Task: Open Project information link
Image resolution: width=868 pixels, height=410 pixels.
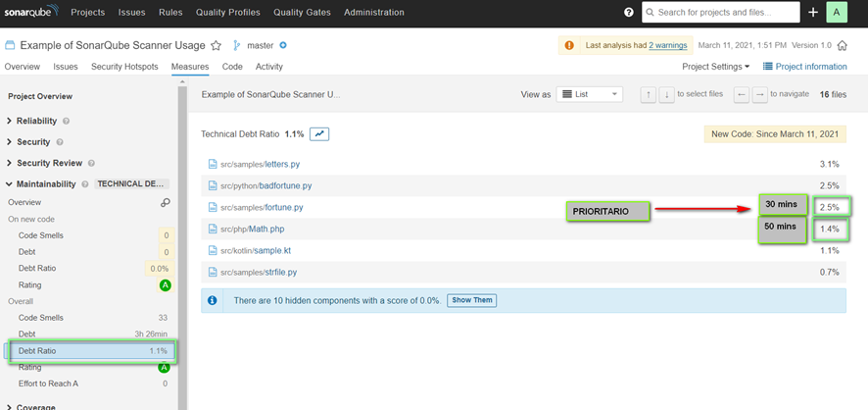Action: tap(811, 67)
